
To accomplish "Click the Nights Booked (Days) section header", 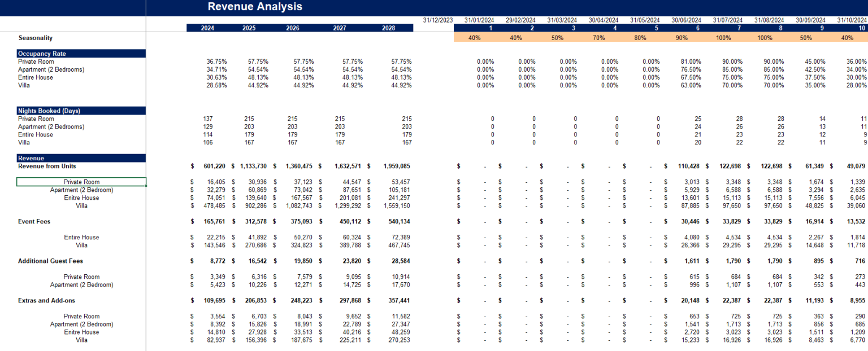I will click(x=81, y=111).
